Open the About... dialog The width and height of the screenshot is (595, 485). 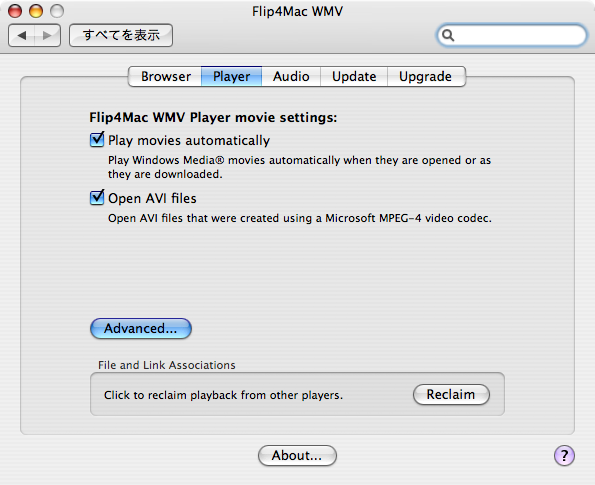coord(297,455)
